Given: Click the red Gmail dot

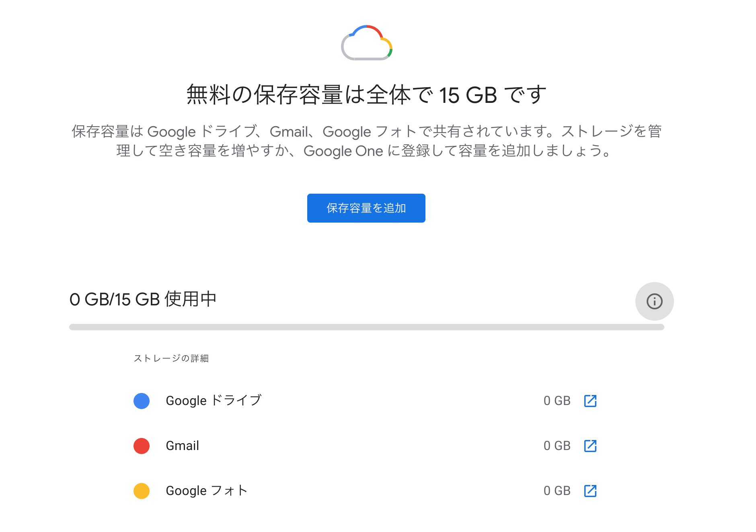Looking at the screenshot, I should [142, 446].
